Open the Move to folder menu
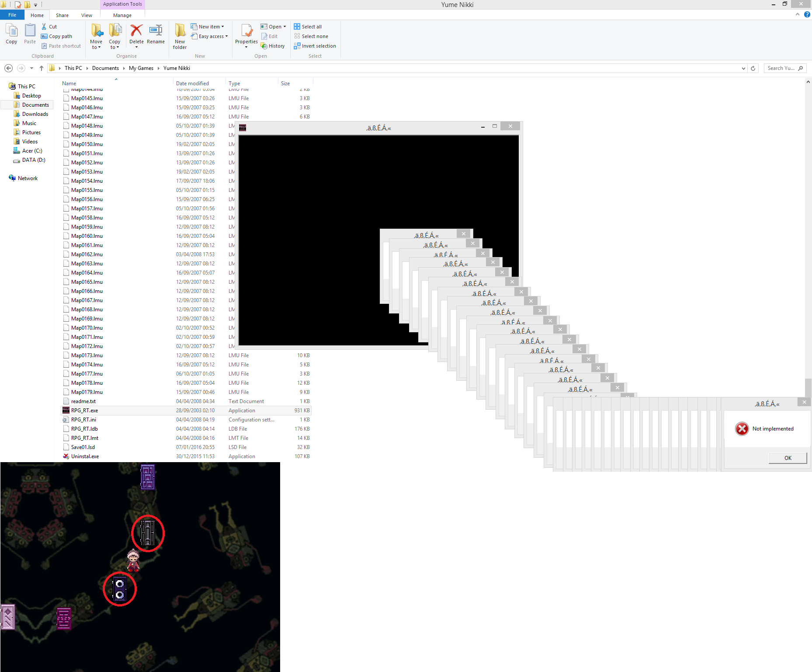 (96, 36)
